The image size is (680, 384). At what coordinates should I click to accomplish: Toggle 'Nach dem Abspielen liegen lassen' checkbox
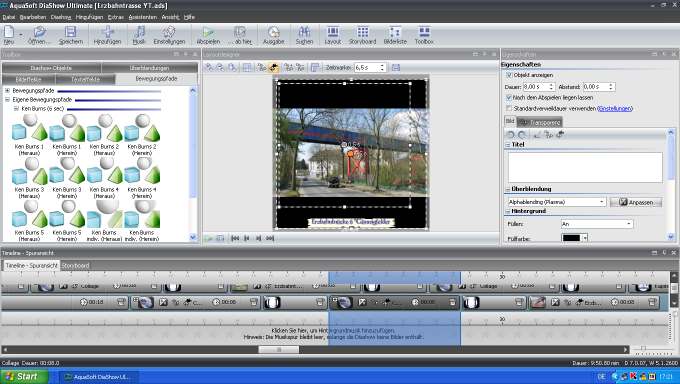(x=509, y=98)
